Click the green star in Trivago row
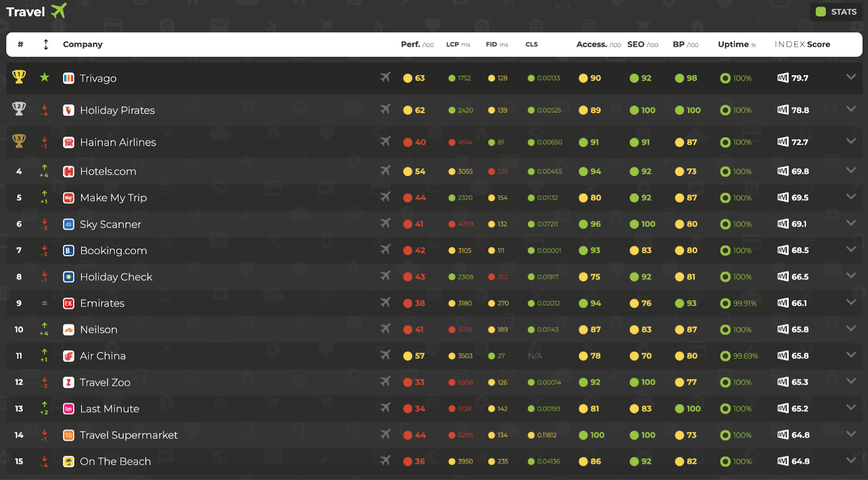Image resolution: width=868 pixels, height=480 pixels. pyautogui.click(x=44, y=78)
